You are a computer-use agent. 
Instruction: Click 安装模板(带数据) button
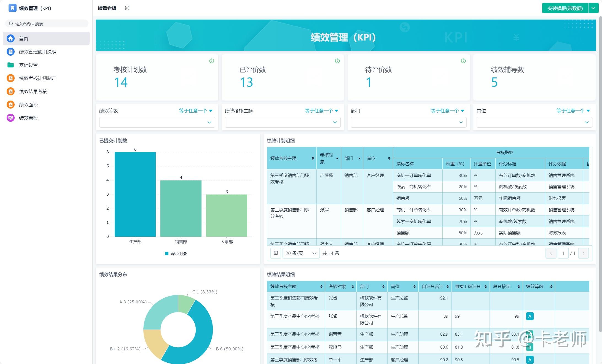coord(565,8)
